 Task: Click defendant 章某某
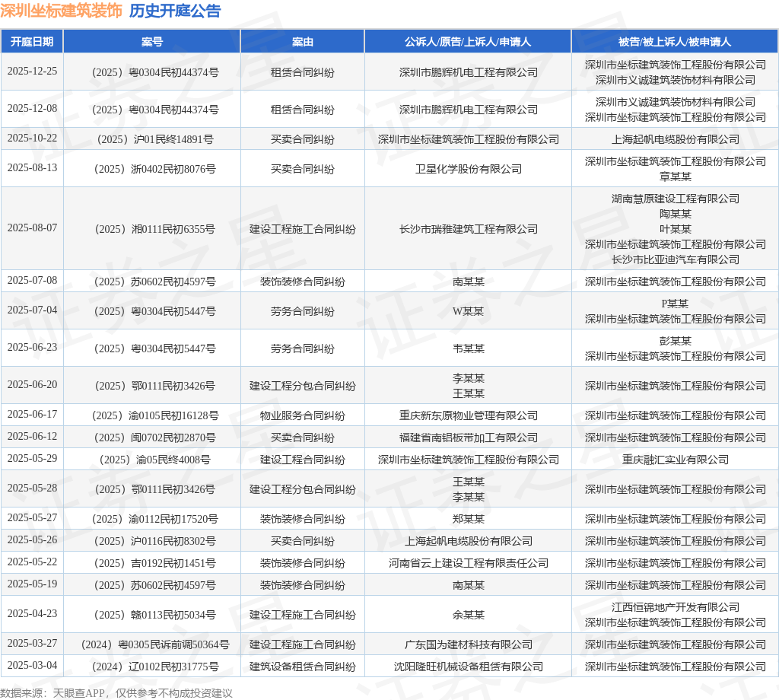676,177
